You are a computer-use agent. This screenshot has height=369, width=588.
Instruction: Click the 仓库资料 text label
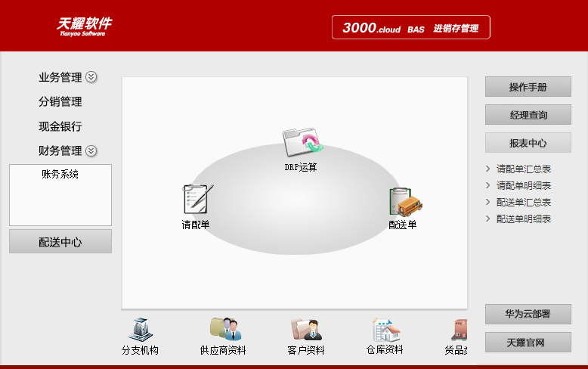pos(385,349)
